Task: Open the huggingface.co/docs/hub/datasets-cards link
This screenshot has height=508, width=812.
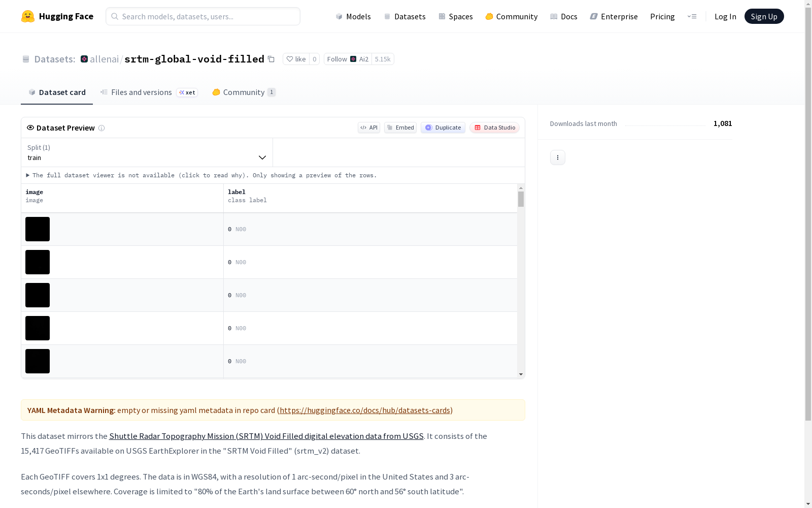Action: [x=365, y=410]
